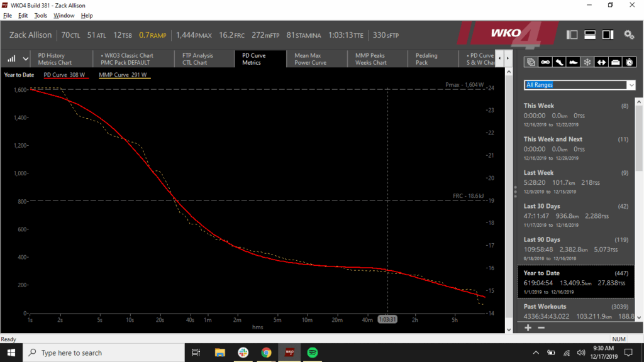Select the Last Week range
The height and width of the screenshot is (362, 644).
575,182
